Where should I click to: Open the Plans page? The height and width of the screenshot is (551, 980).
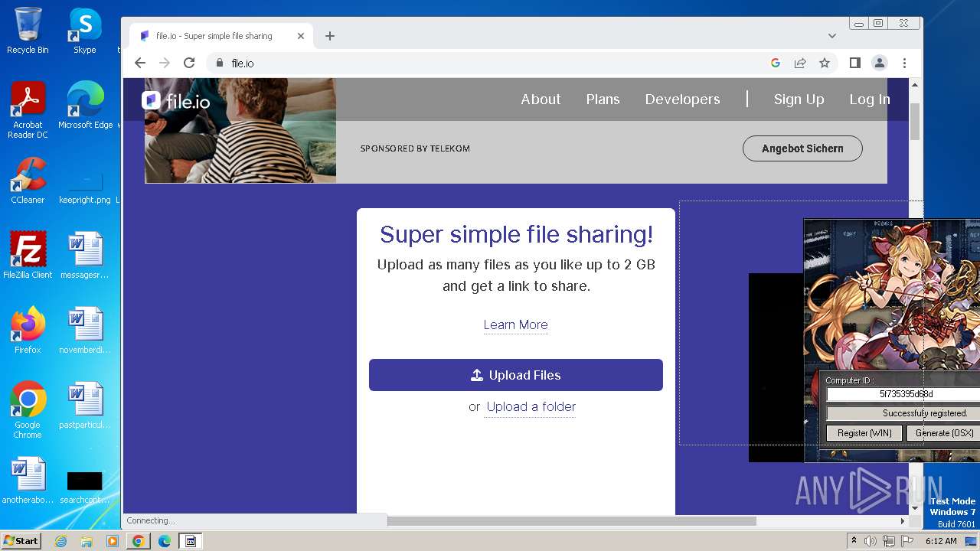(x=603, y=99)
